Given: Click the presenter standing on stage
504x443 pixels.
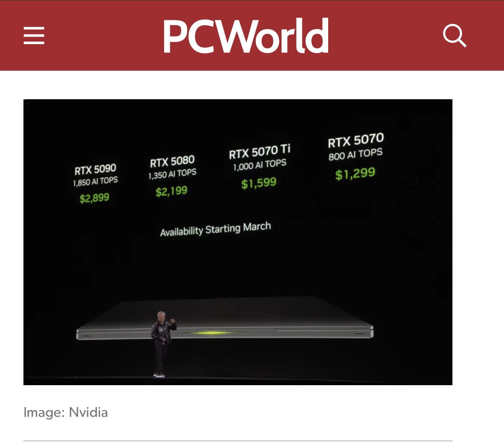Looking at the screenshot, I should pyautogui.click(x=163, y=344).
